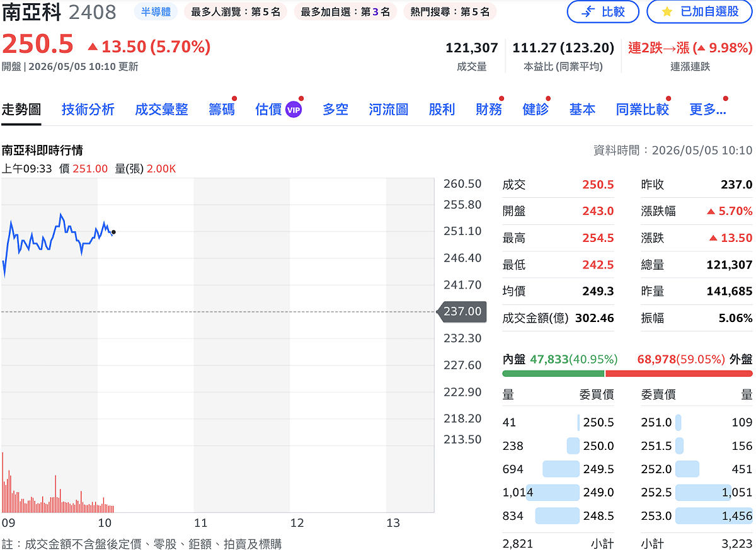Click the 昨收 value 237.0
The width and height of the screenshot is (756, 557).
[x=736, y=185]
